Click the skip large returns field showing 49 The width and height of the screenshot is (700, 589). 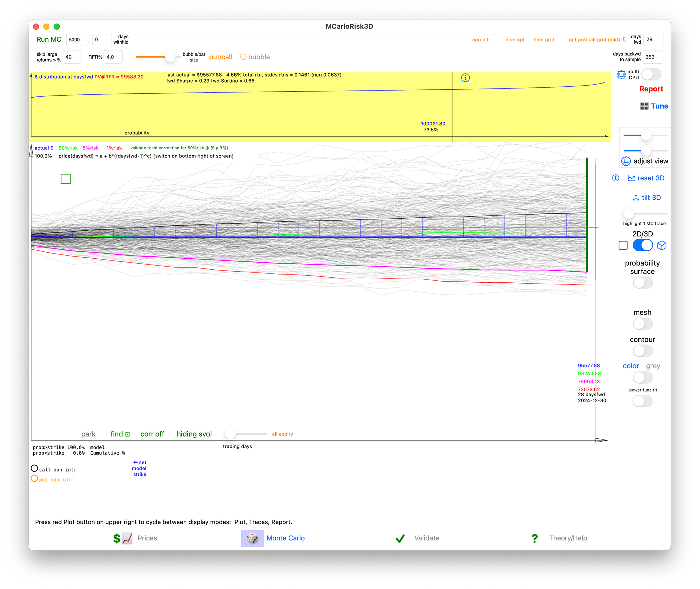(x=71, y=57)
